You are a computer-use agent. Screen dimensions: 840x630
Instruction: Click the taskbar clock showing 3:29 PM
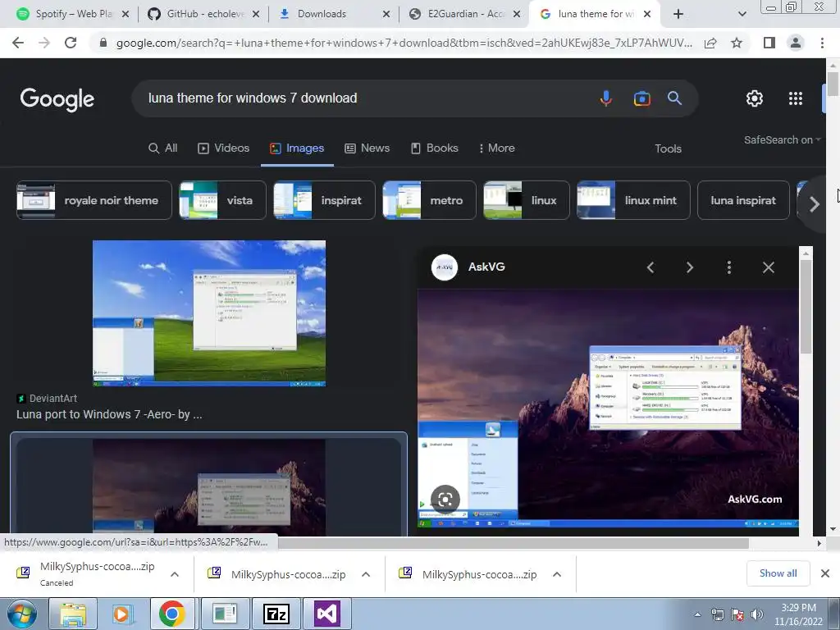click(x=798, y=614)
